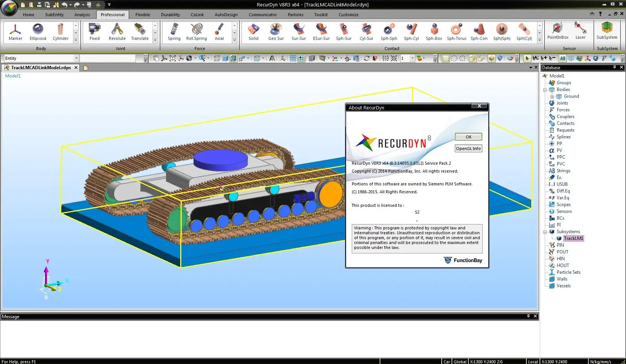Screen dimensions: 626x364
Task: Click the Undo arrow in quick access toolbar
Action: click(64, 5)
